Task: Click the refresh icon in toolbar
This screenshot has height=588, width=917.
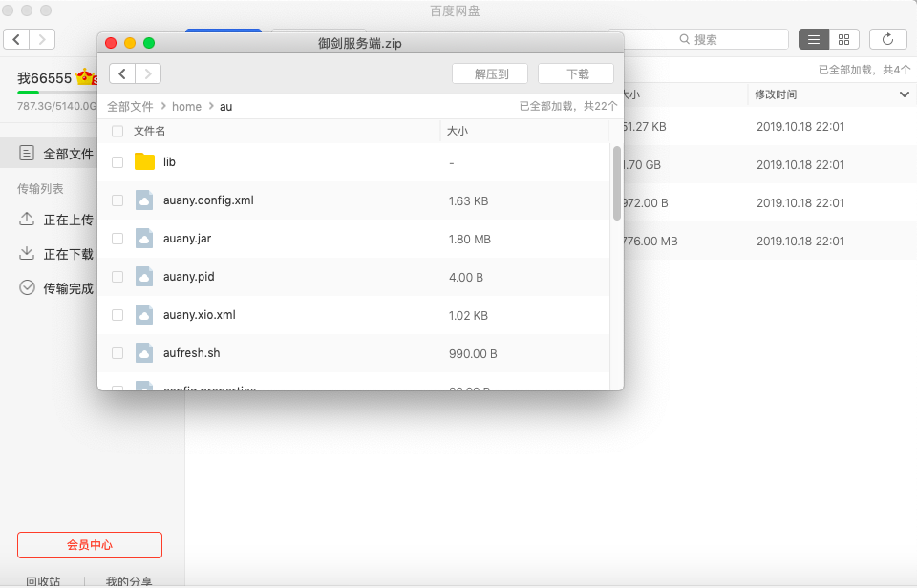Action: 887,39
